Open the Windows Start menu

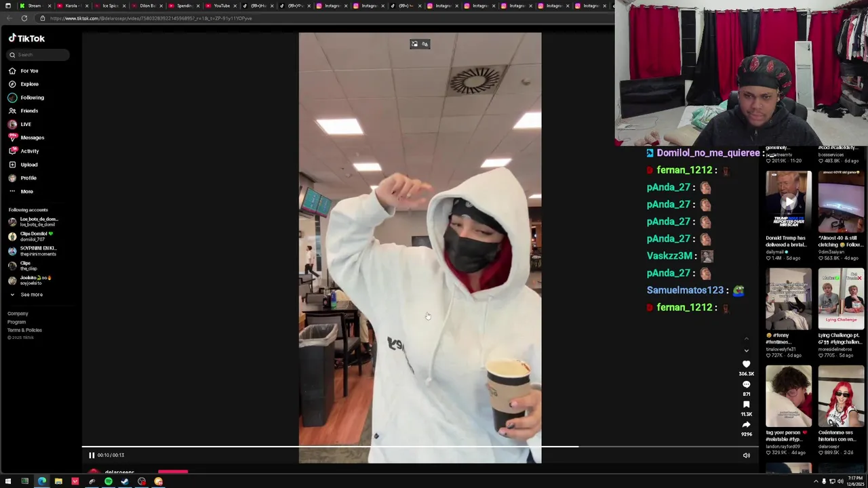pos(8,481)
